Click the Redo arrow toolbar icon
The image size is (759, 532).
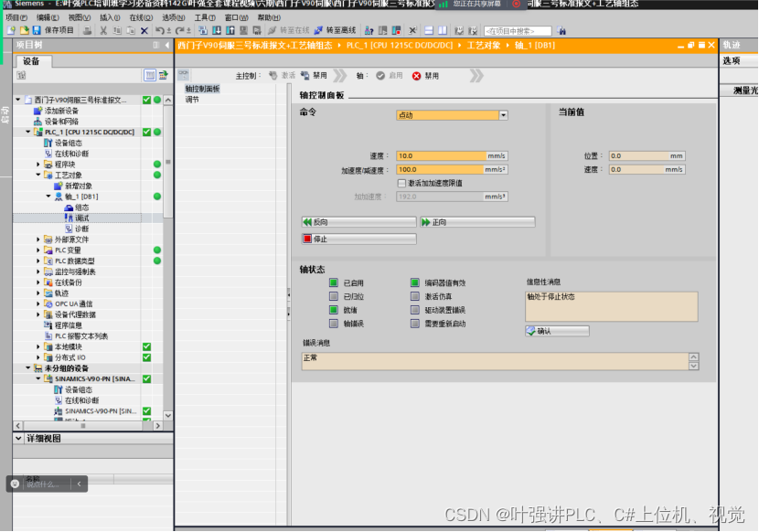coord(179,30)
